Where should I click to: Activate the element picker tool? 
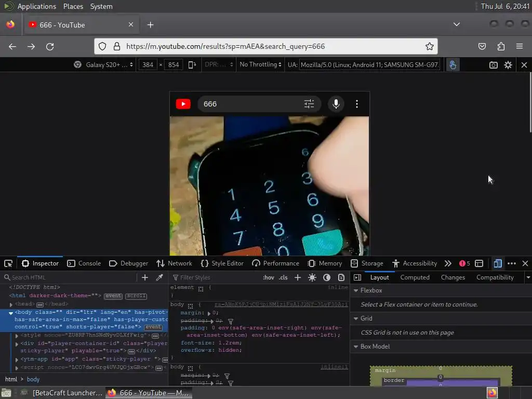point(8,263)
